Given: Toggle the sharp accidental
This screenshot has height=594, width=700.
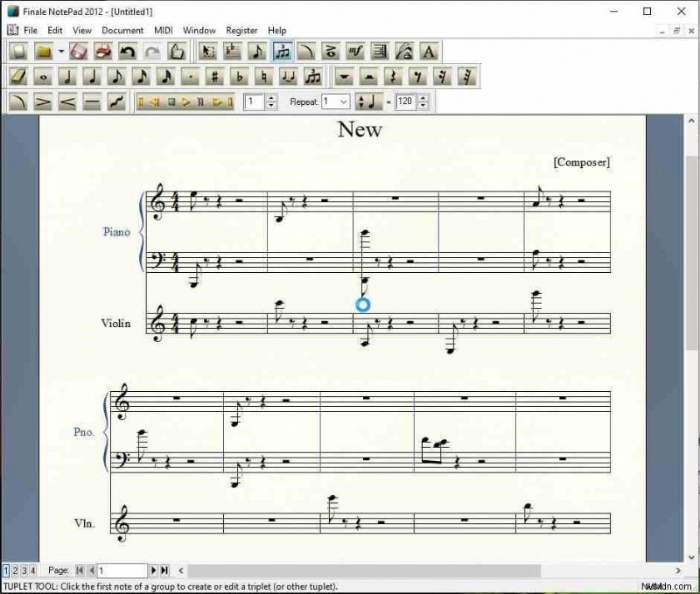Looking at the screenshot, I should point(214,76).
